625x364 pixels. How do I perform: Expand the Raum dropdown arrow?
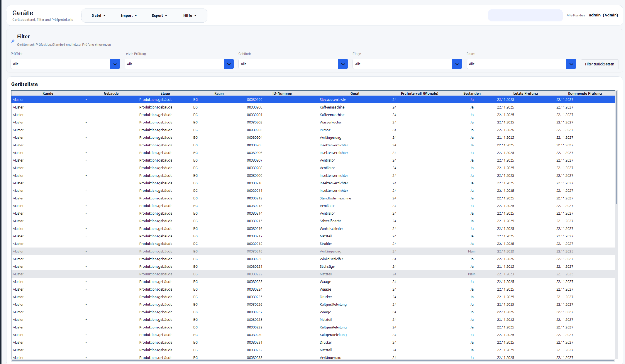coord(571,64)
